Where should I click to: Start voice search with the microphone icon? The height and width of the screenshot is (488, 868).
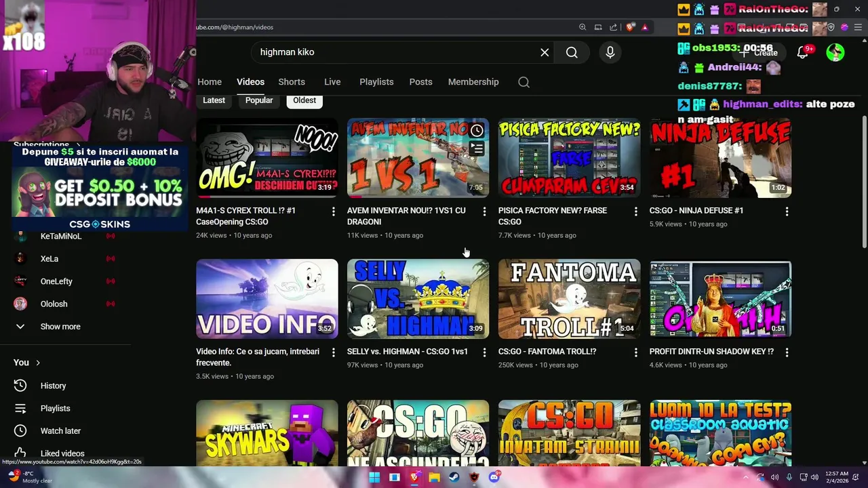point(610,52)
